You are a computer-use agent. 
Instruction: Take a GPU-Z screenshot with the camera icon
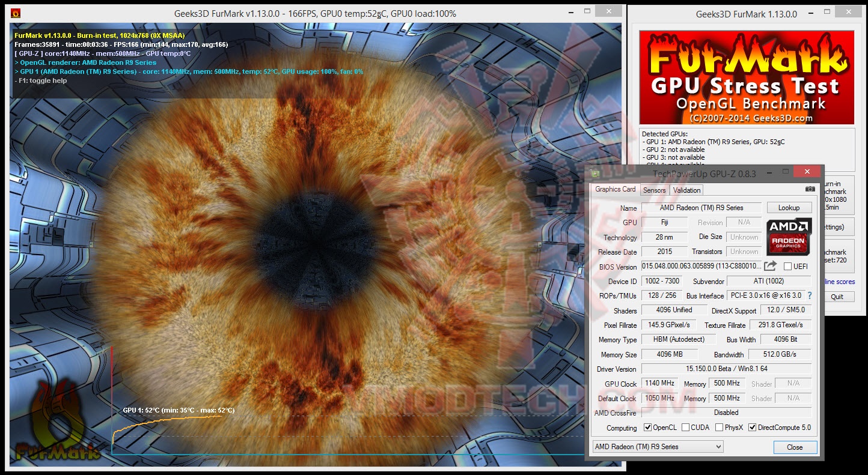[810, 189]
